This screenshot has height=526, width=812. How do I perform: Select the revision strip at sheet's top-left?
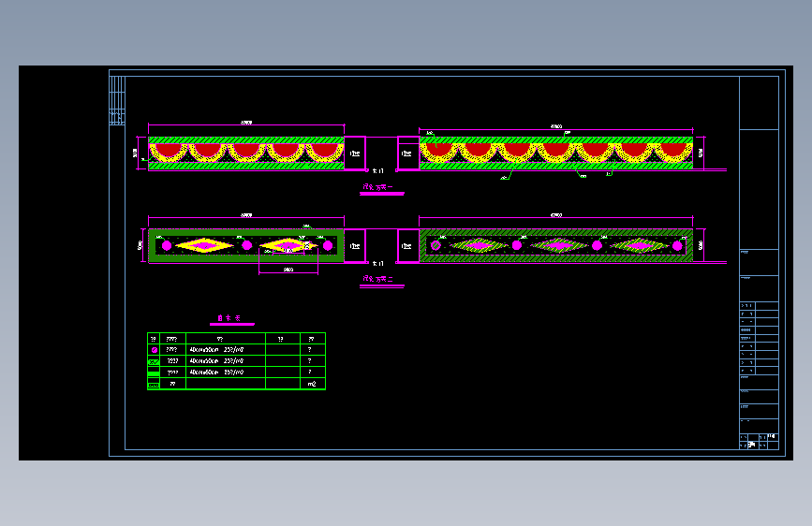pyautogui.click(x=117, y=100)
